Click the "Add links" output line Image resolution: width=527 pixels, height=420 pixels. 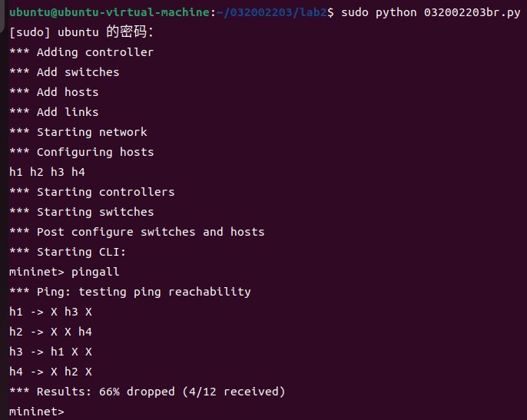(54, 112)
